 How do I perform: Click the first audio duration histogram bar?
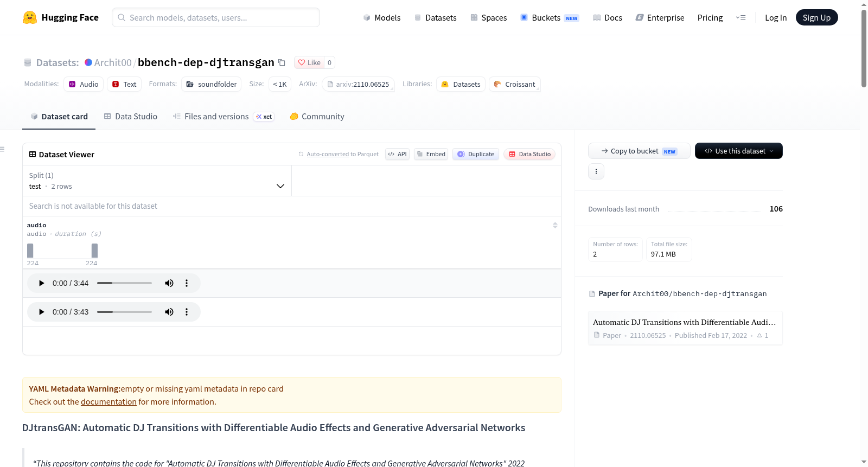click(30, 251)
